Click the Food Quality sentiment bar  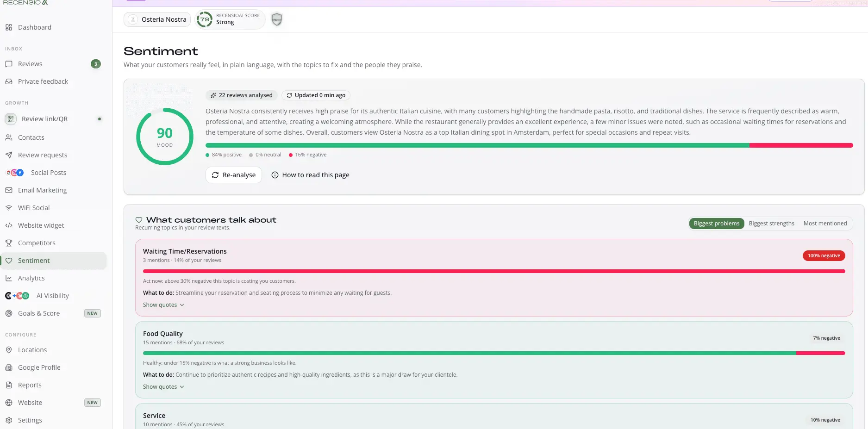[494, 353]
